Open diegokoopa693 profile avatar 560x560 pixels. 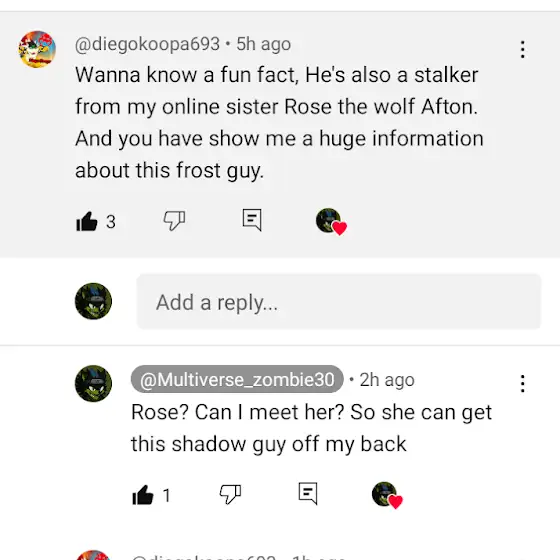(x=37, y=49)
